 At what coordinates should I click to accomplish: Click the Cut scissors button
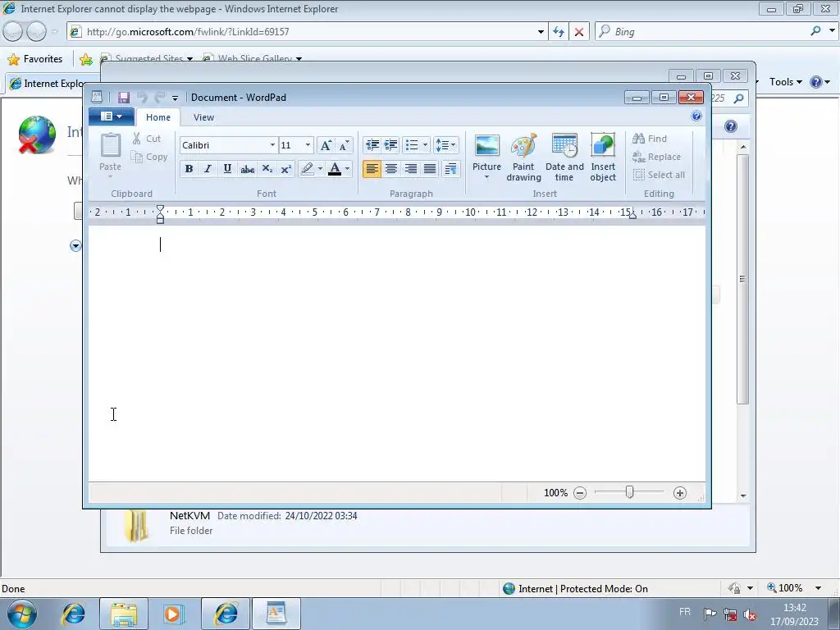[147, 139]
